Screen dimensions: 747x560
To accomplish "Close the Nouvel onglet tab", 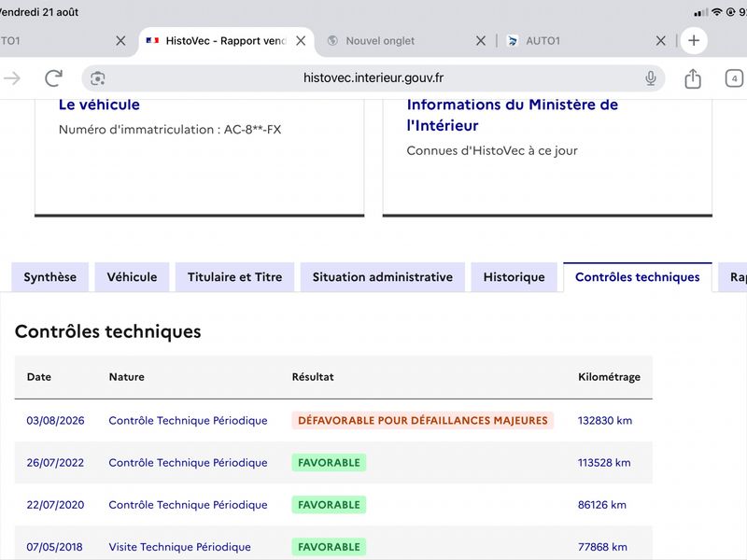I will coord(481,41).
